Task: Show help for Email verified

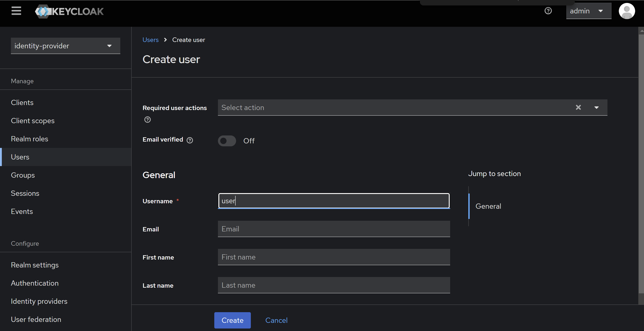Action: tap(190, 140)
